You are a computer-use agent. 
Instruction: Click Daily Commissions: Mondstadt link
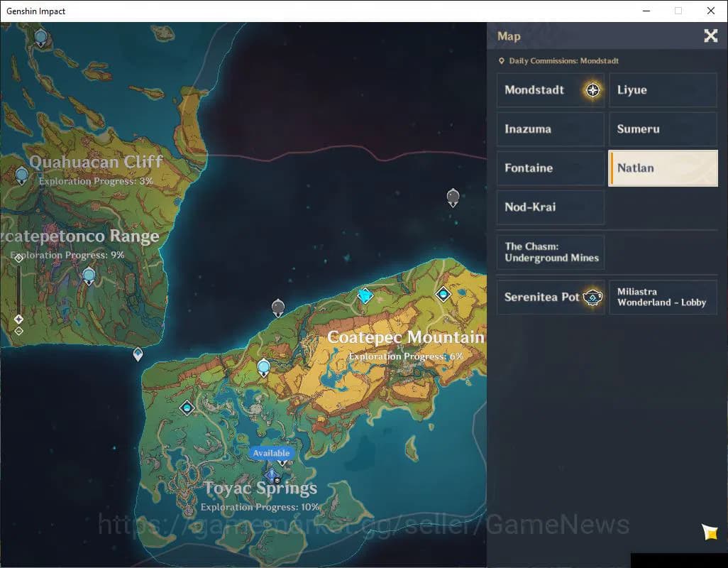pyautogui.click(x=563, y=61)
